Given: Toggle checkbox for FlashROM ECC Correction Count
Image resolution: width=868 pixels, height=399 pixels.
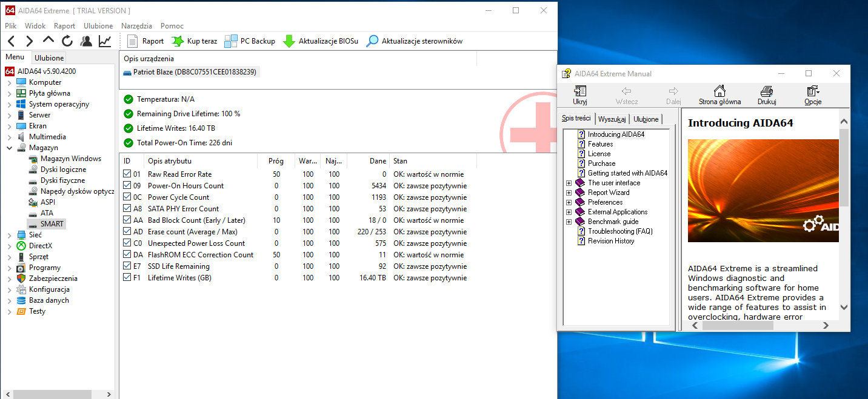Looking at the screenshot, I should point(127,255).
